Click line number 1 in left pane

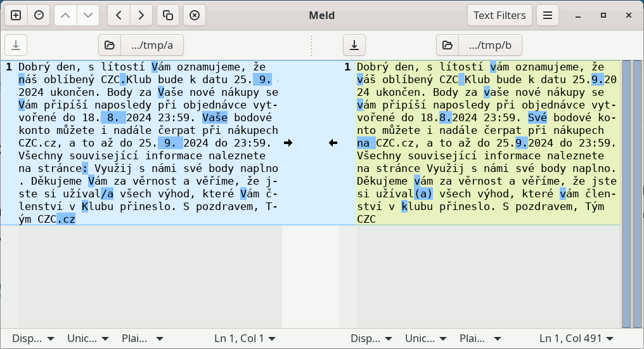click(9, 67)
